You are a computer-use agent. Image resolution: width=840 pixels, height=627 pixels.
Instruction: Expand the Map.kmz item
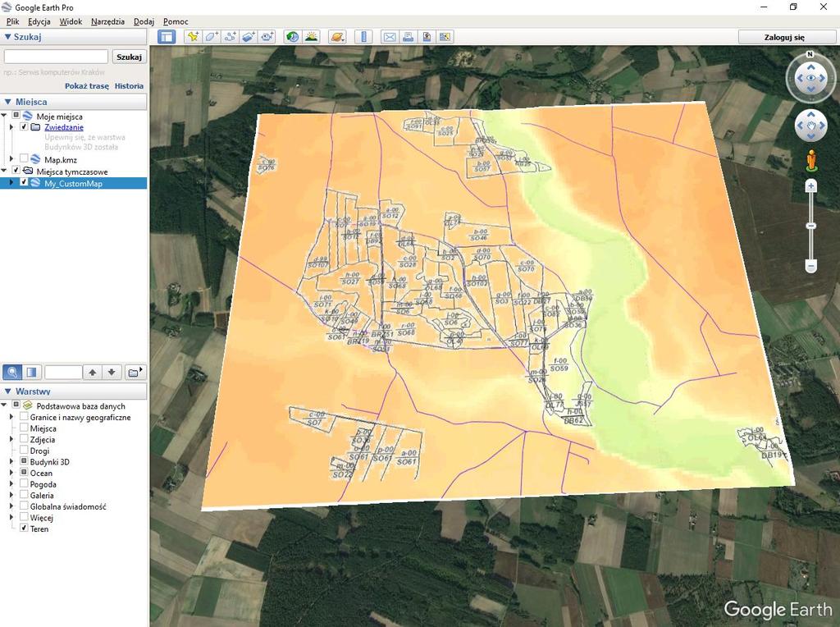pos(11,159)
